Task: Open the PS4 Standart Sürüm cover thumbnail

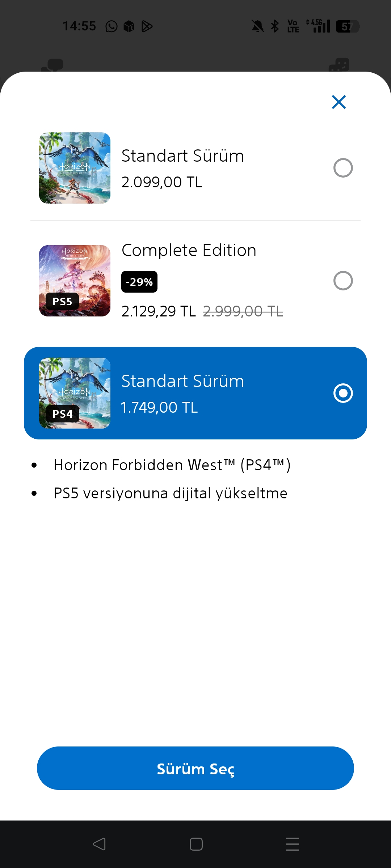Action: pos(75,393)
